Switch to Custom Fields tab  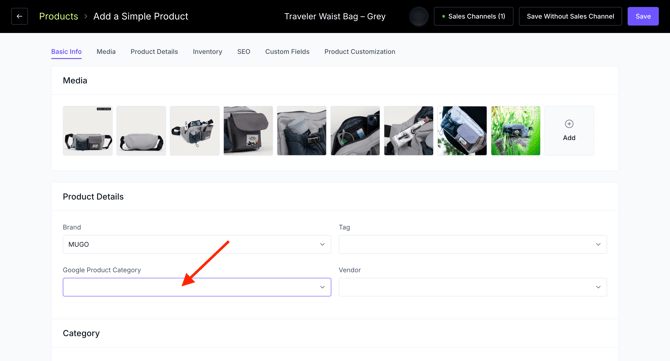point(287,52)
